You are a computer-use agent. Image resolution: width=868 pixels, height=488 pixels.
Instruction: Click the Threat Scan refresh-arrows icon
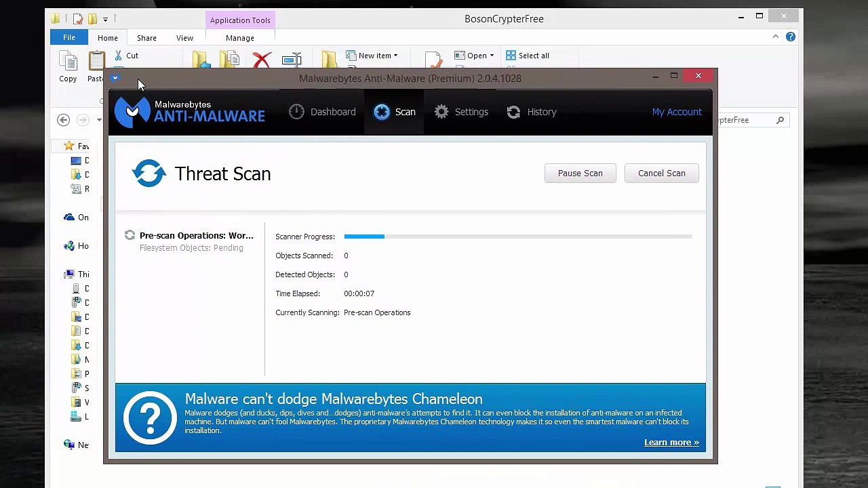click(149, 174)
